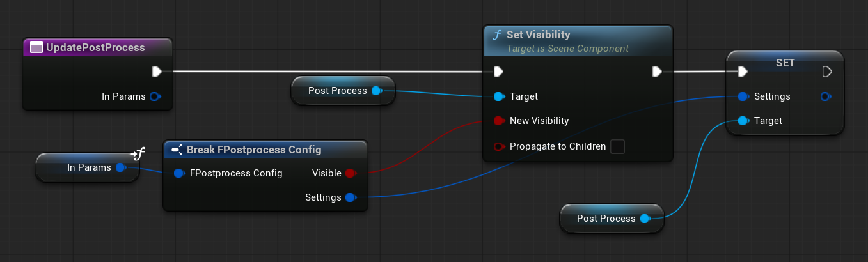The height and width of the screenshot is (262, 868).
Task: Click the In Params output pin on UpdatePostProcess
Action: (154, 96)
